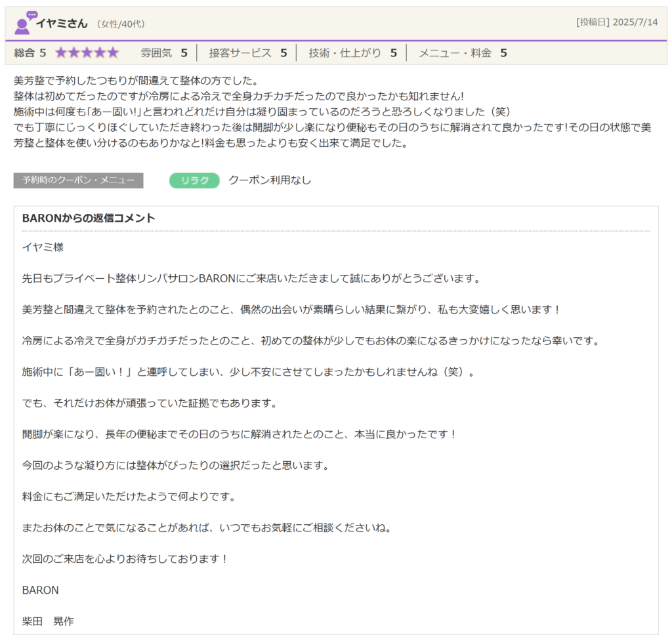
Task: Click the gray 予約時のクーポン・メニュー label
Action: 78,180
